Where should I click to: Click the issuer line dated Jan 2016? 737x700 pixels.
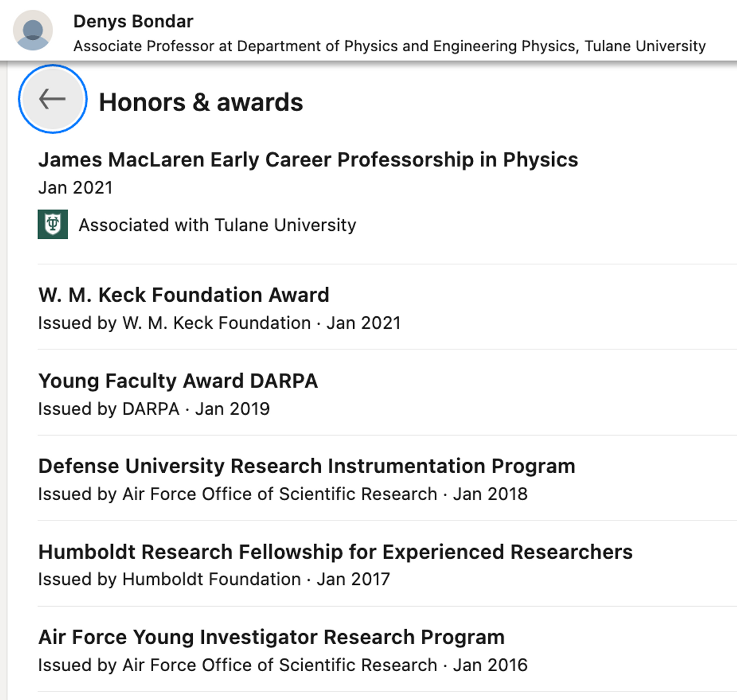click(x=282, y=665)
